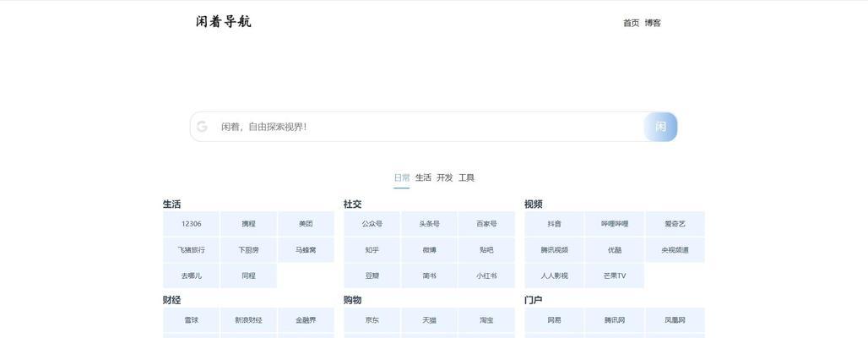868x338 pixels.
Task: Open the 去哪儿 link
Action: point(192,275)
